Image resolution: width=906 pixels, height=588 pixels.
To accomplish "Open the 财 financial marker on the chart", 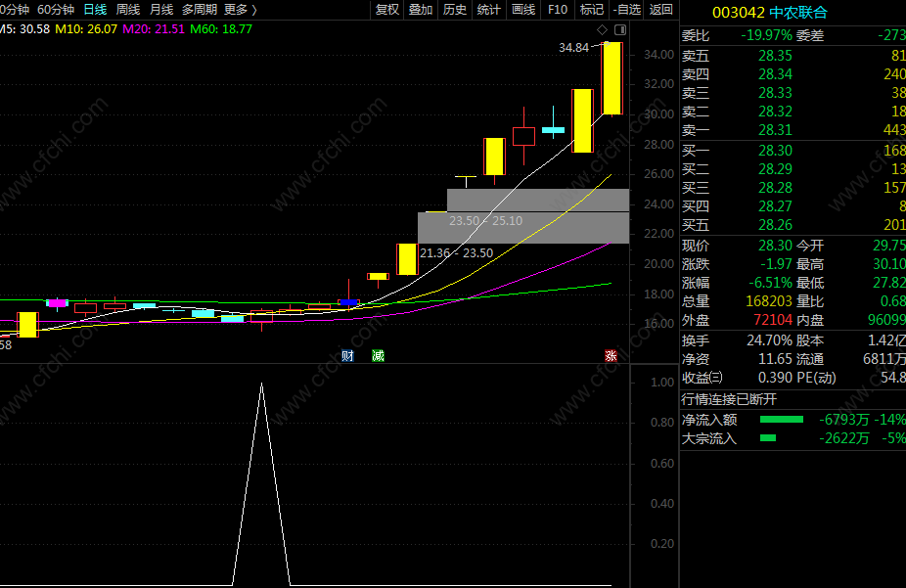I will coord(347,356).
